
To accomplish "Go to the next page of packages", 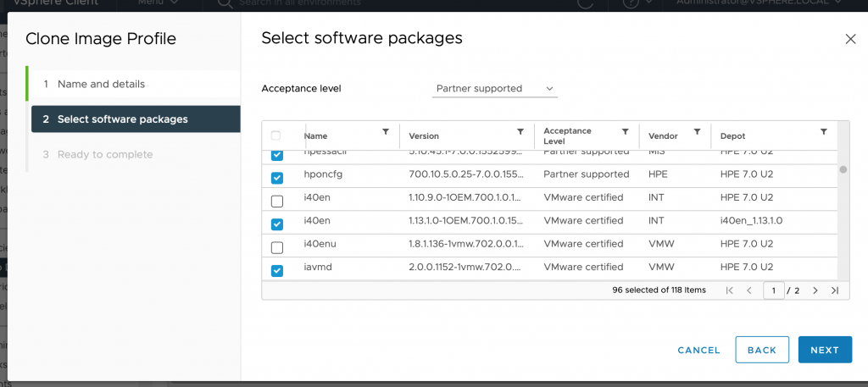I will (x=815, y=290).
